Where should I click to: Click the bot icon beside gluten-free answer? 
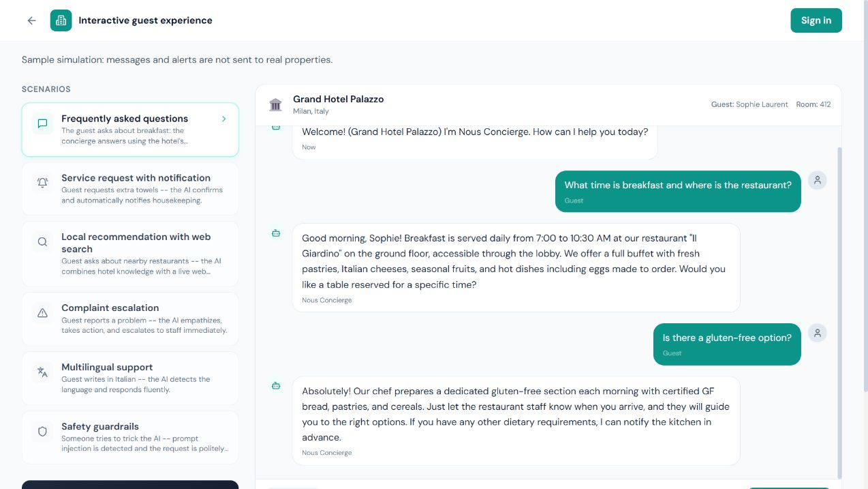[276, 386]
